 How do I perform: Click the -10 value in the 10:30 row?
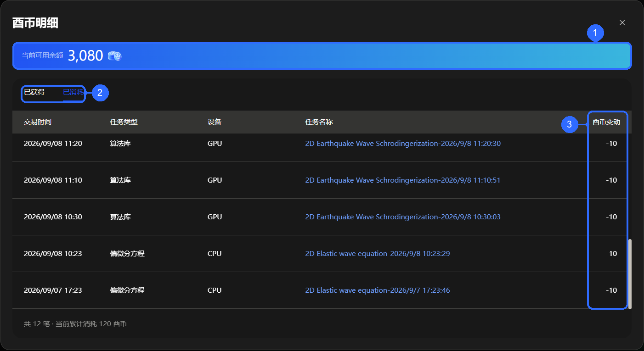611,217
